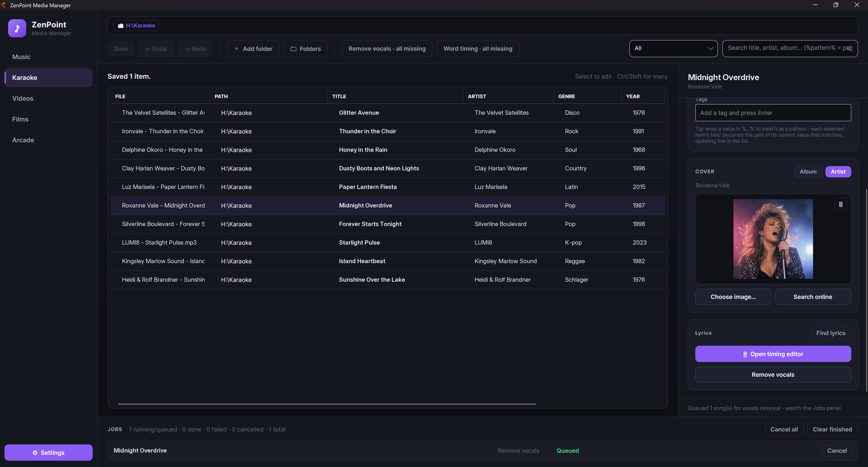Click the details panel vertical scrollbar

(866, 290)
